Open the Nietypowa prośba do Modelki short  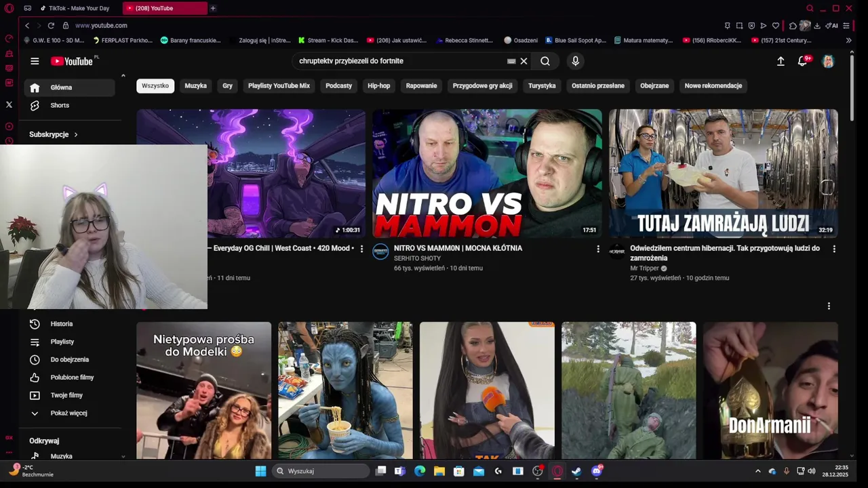(x=203, y=390)
